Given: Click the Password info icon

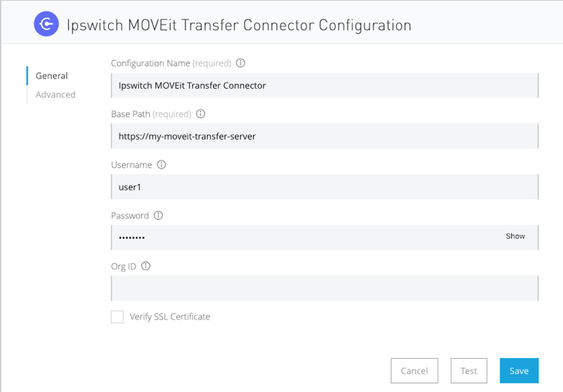Looking at the screenshot, I should pos(158,215).
